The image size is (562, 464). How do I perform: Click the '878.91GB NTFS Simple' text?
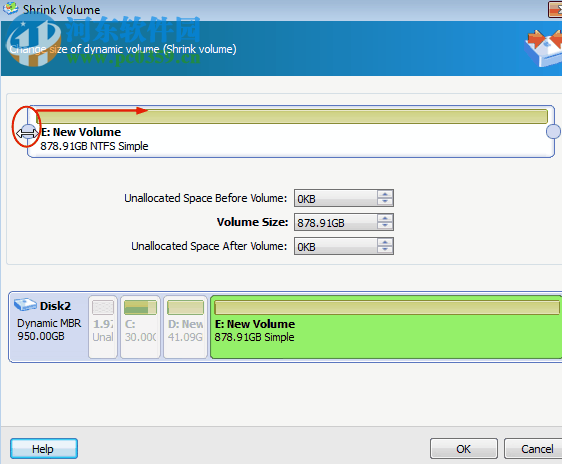pos(94,146)
